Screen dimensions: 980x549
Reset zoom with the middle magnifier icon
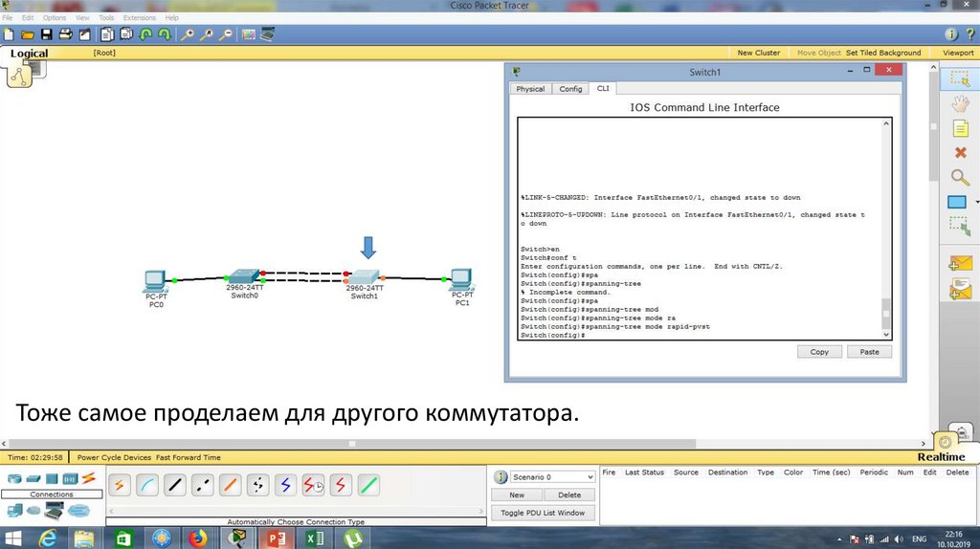(x=207, y=35)
